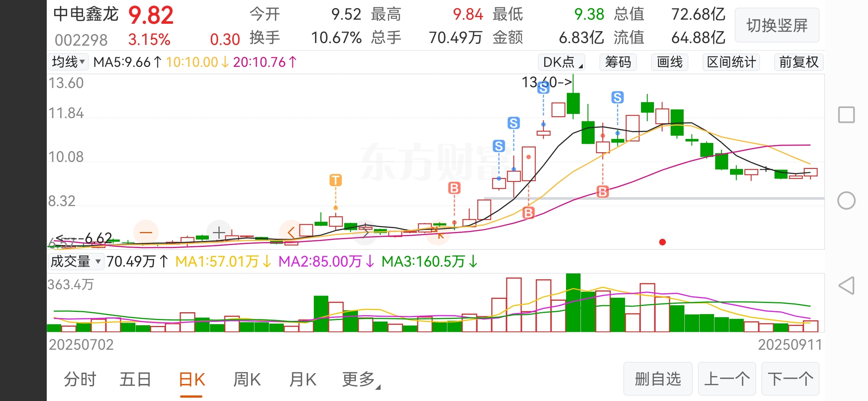Viewport: 868px width, 401px height.
Task: Tap the start date 20250702
Action: click(x=81, y=345)
